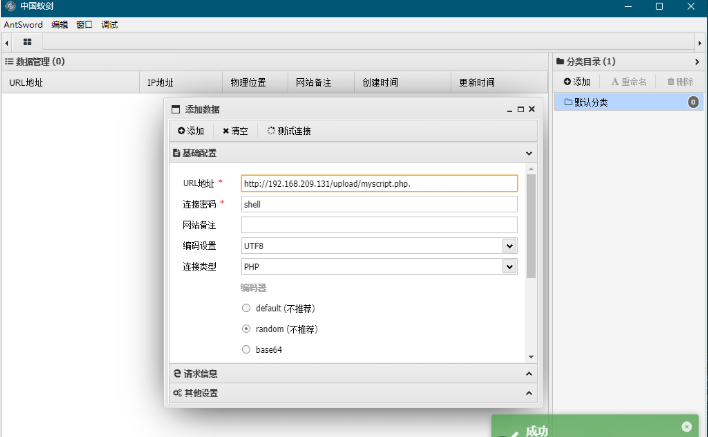The height and width of the screenshot is (437, 708).
Task: Select the 默认分类 folder item
Action: point(629,102)
